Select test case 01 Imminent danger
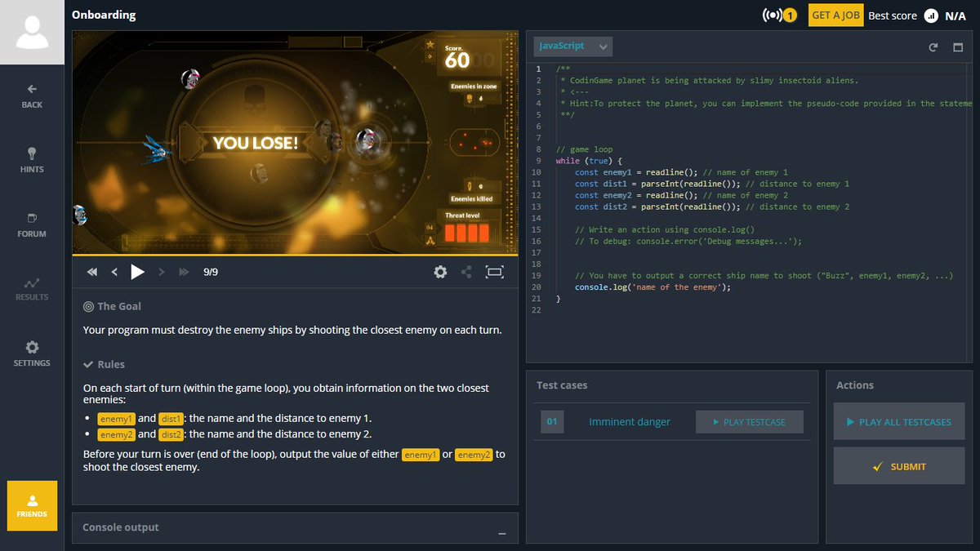The width and height of the screenshot is (980, 551). pyautogui.click(x=629, y=422)
